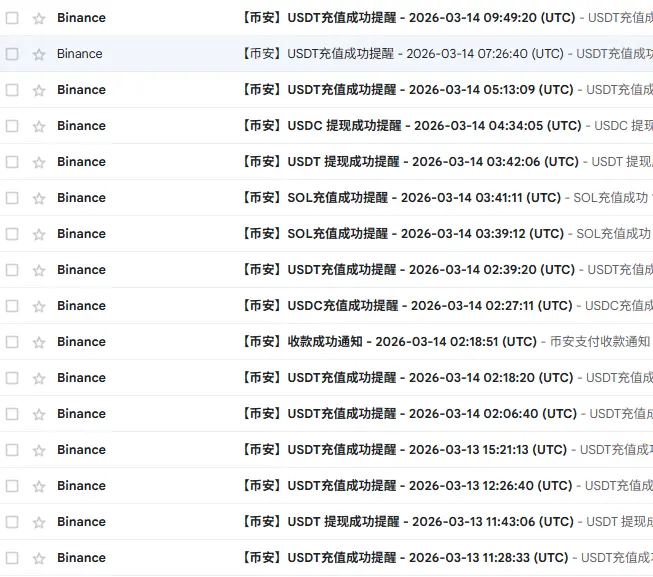Star the USDT充值 email dated 2026-03-14 07:26:40

coord(39,54)
